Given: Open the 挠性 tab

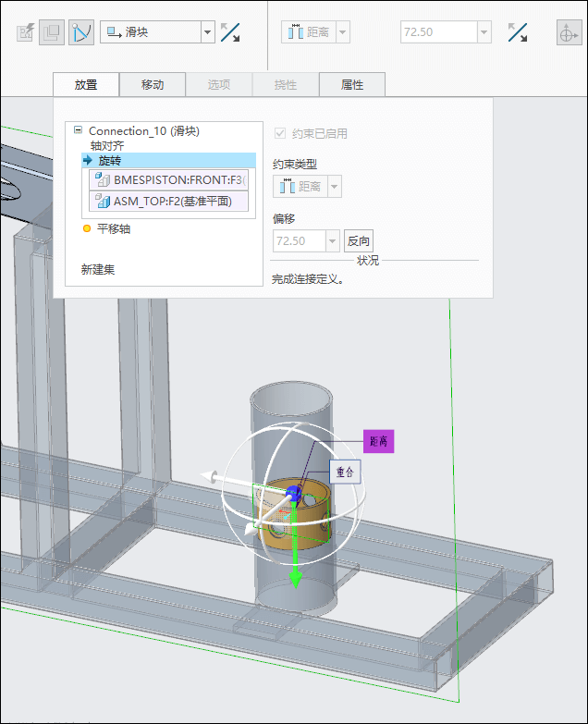Looking at the screenshot, I should [x=286, y=85].
